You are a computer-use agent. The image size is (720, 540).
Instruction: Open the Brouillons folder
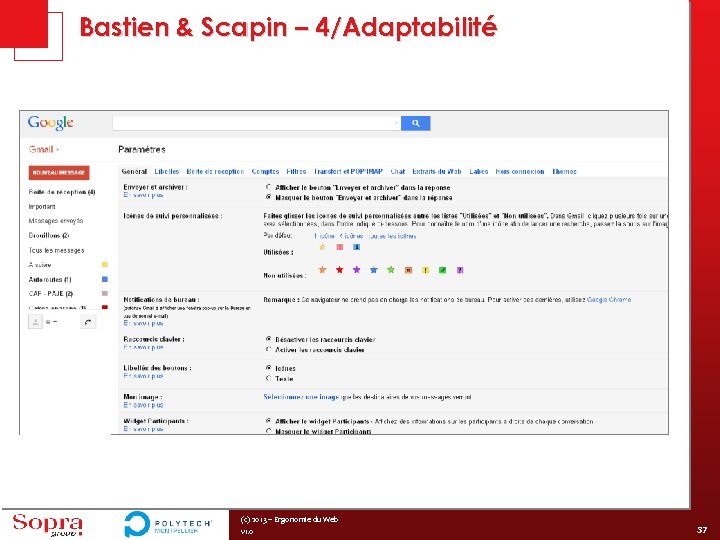pos(49,236)
